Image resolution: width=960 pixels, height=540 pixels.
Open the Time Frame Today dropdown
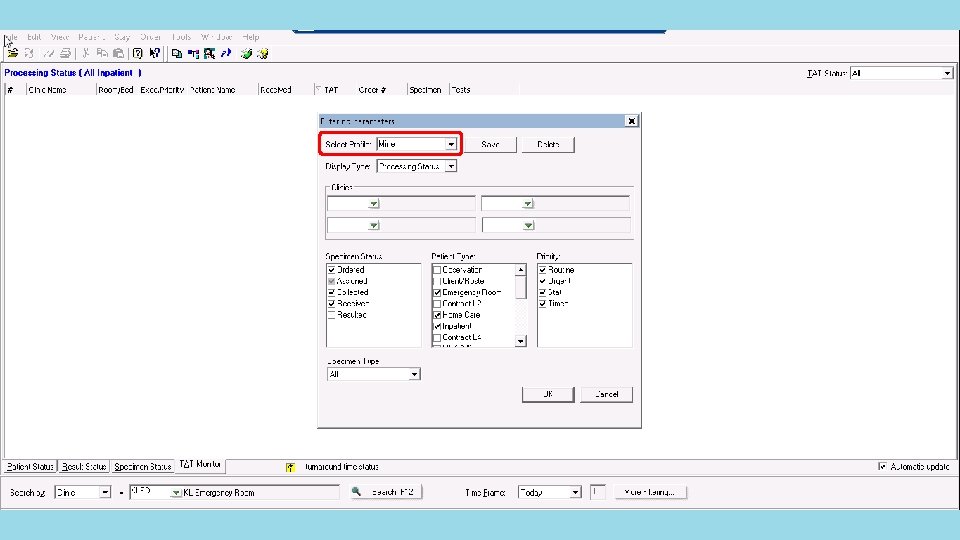click(576, 492)
